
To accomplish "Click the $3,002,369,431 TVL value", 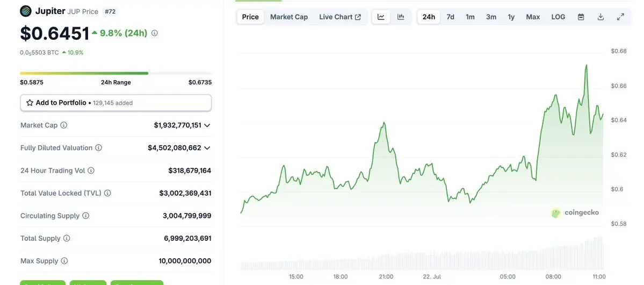I will pos(185,193).
